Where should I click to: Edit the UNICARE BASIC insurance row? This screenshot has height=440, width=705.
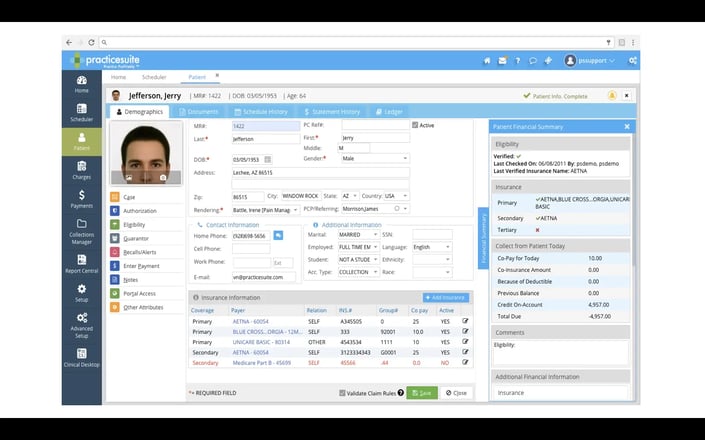click(x=465, y=342)
